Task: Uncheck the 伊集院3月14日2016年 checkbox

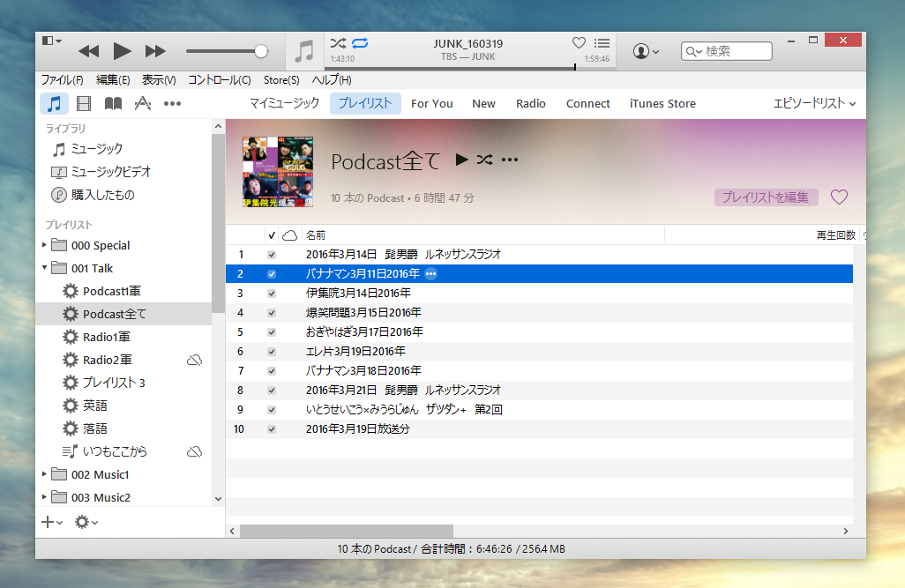Action: [x=272, y=294]
